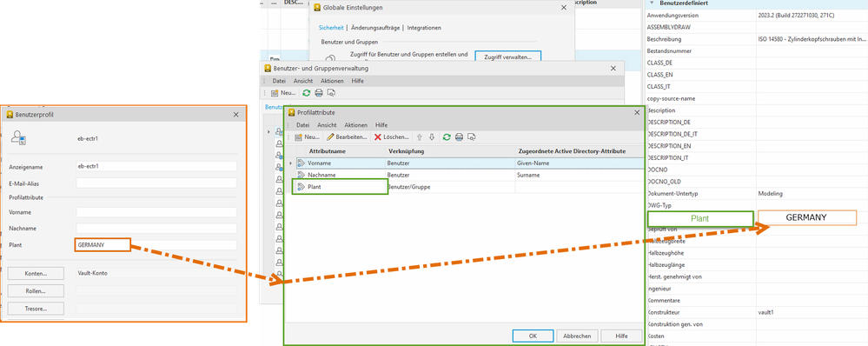Select the Surname cell
The height and width of the screenshot is (346, 868).
[580, 175]
